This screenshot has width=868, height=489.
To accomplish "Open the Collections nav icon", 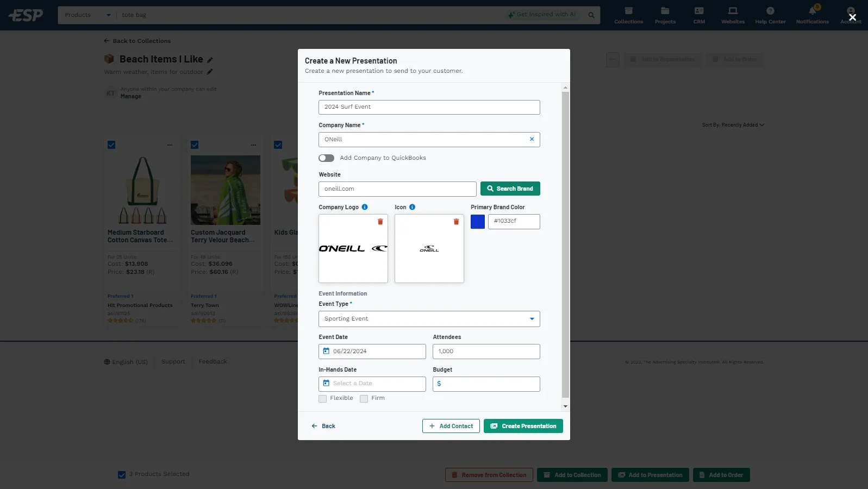I will [x=628, y=15].
